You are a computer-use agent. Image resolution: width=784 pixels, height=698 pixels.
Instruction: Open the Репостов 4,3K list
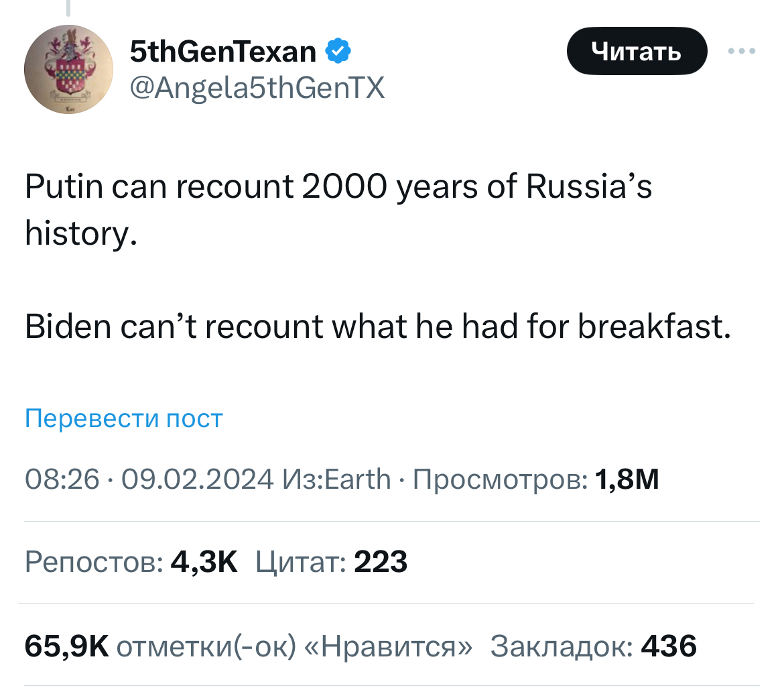pos(131,562)
